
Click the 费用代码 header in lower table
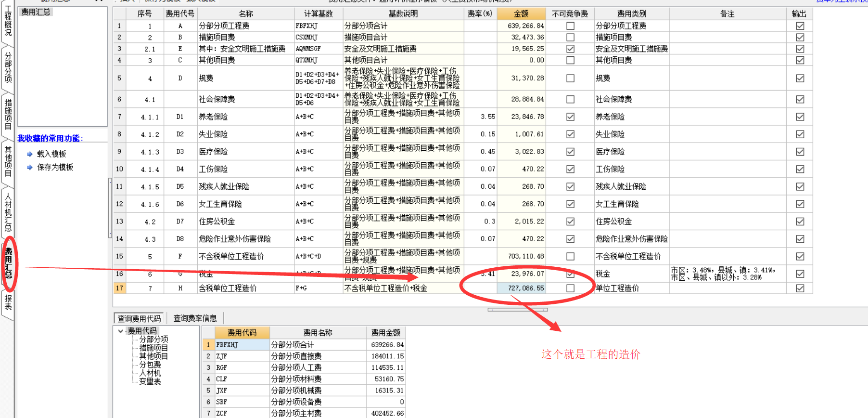(242, 333)
